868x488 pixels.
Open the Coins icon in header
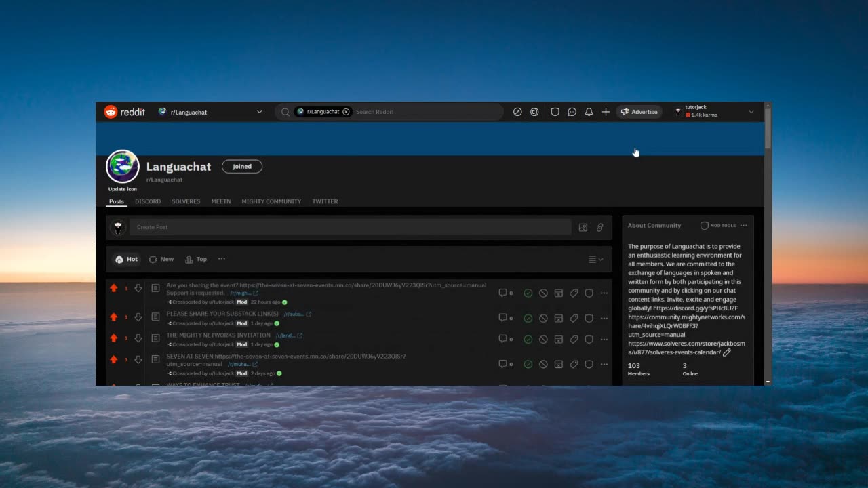coord(534,112)
